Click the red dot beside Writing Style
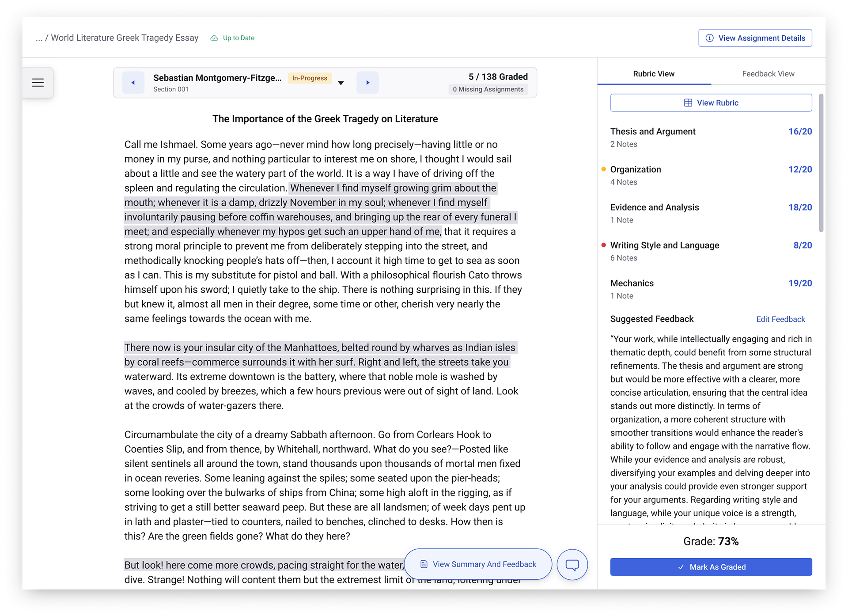 pyautogui.click(x=603, y=245)
